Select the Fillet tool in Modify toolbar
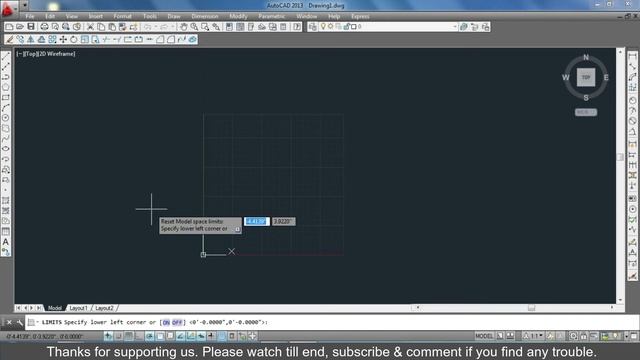The width and height of the screenshot is (640, 360). [x=171, y=40]
